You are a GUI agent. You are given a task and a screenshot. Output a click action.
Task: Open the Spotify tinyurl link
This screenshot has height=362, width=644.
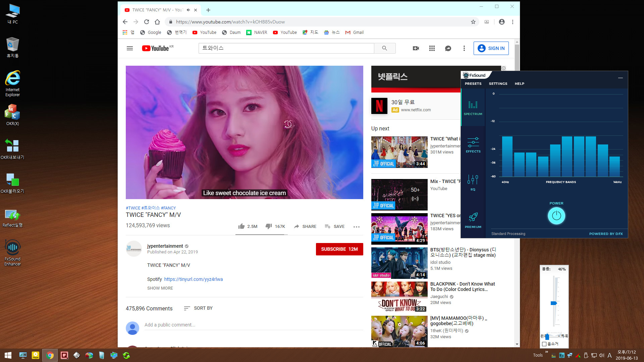click(194, 279)
